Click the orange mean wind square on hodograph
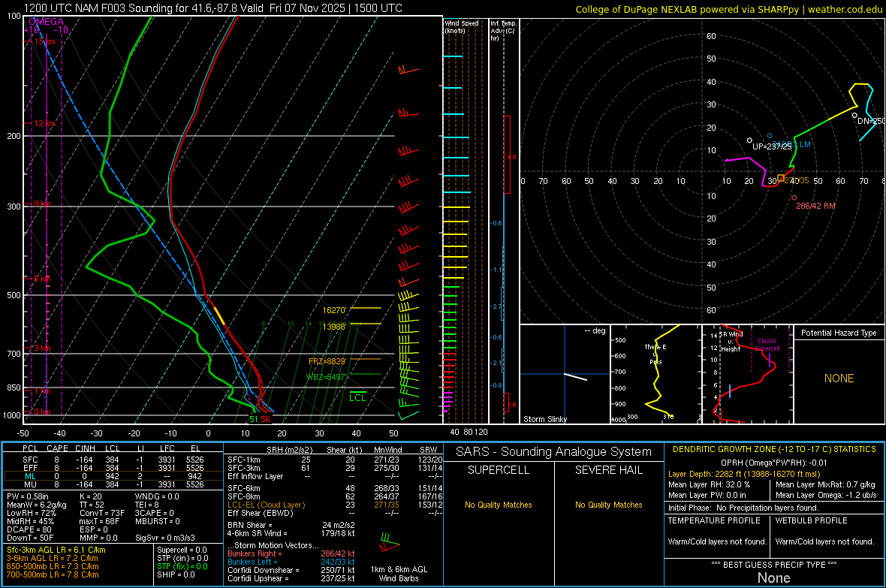Viewport: 886px width, 588px height. 780,178
